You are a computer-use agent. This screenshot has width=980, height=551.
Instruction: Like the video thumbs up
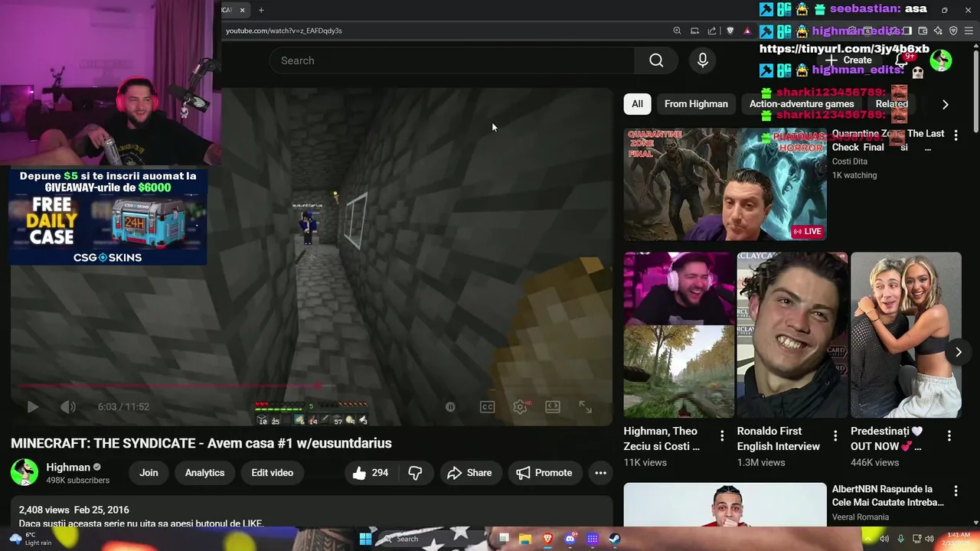point(370,473)
